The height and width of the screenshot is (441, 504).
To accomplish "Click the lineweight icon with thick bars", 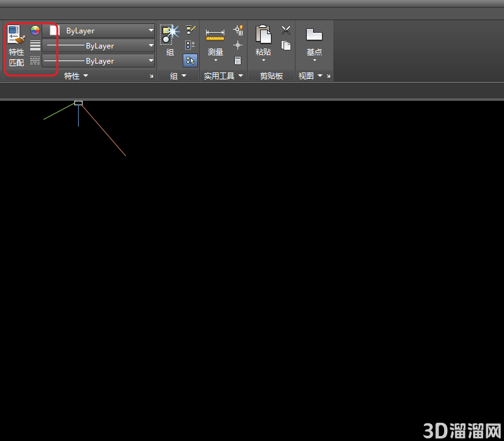I will point(35,45).
